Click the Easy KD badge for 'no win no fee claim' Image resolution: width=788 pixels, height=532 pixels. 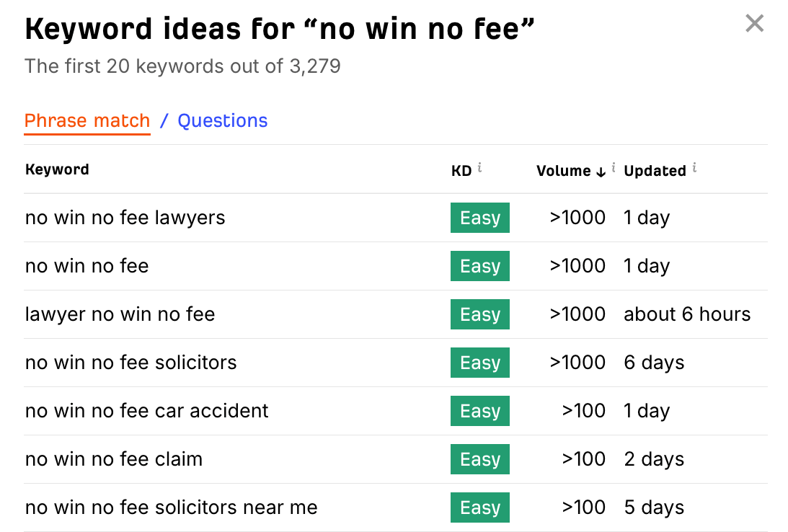(480, 459)
